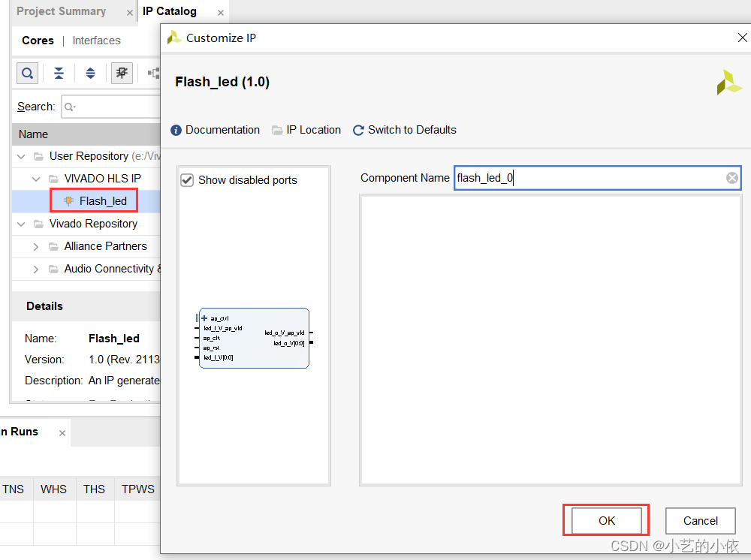This screenshot has height=560, width=751.
Task: Select the Flash_led tree item
Action: (103, 201)
